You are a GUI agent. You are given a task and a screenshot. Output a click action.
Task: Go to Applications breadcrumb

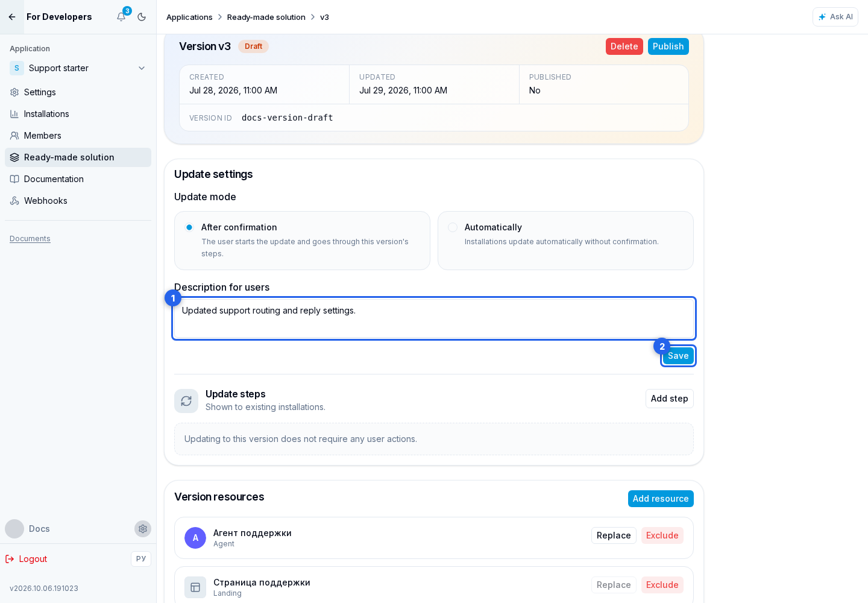click(189, 17)
